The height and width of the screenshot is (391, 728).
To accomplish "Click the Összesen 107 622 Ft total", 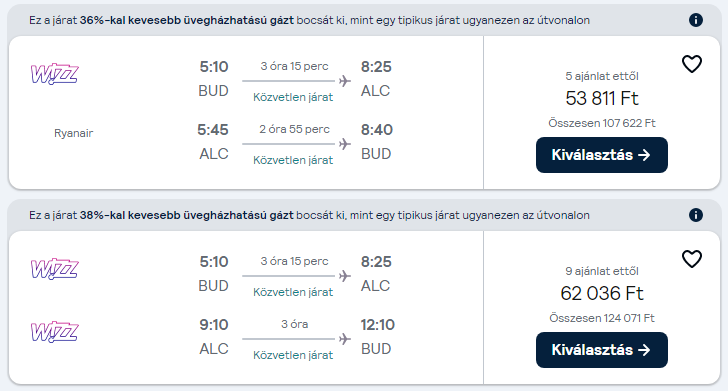I will coord(602,123).
